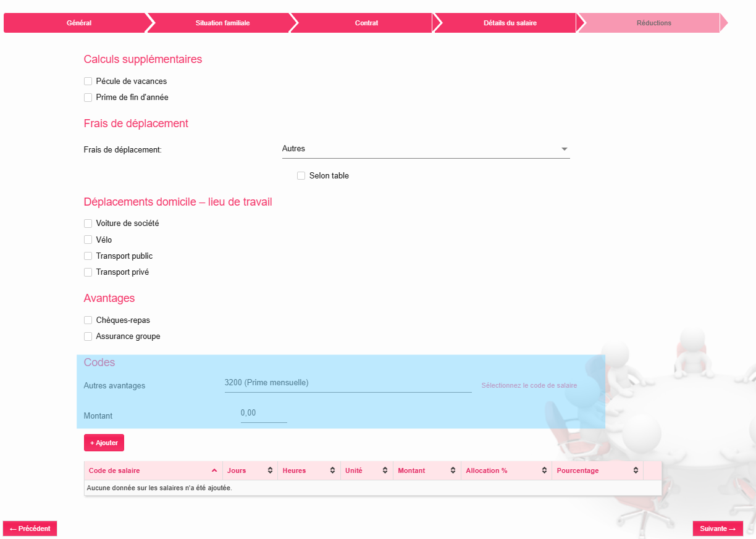Click sort icon in Montant column
Viewport: 756px width, 539px height.
[x=453, y=470]
